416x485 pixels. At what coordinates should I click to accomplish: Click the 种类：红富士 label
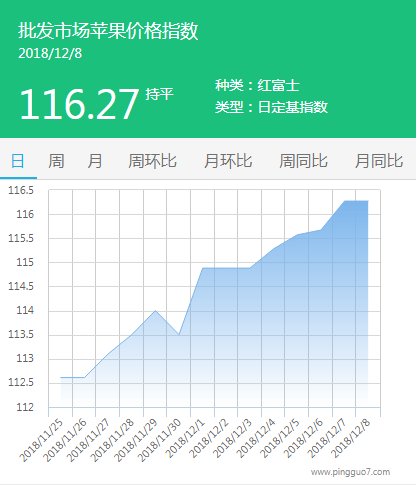click(257, 85)
